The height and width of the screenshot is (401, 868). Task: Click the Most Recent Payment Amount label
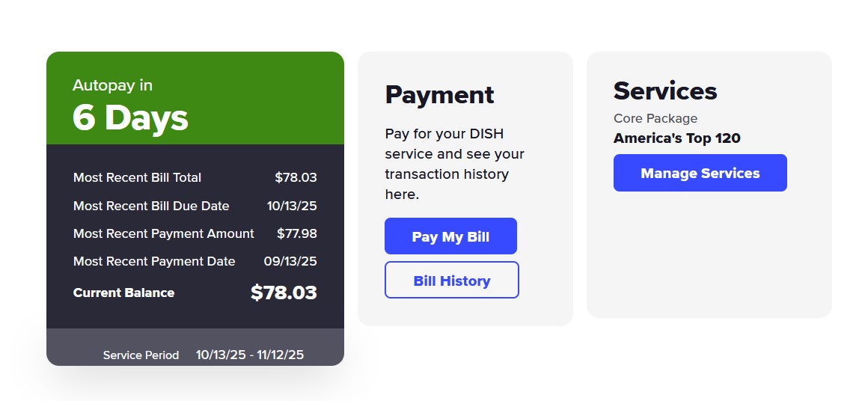coord(163,233)
